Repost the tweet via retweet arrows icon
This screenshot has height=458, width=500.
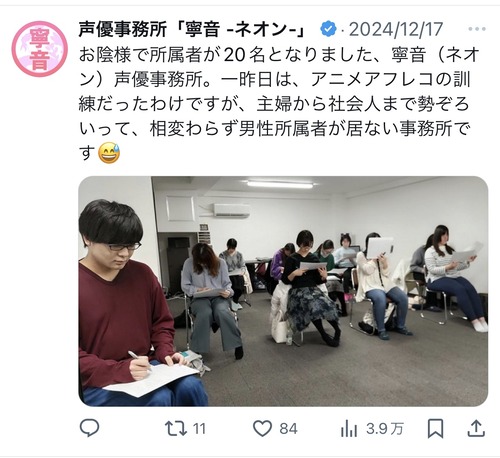pyautogui.click(x=176, y=429)
